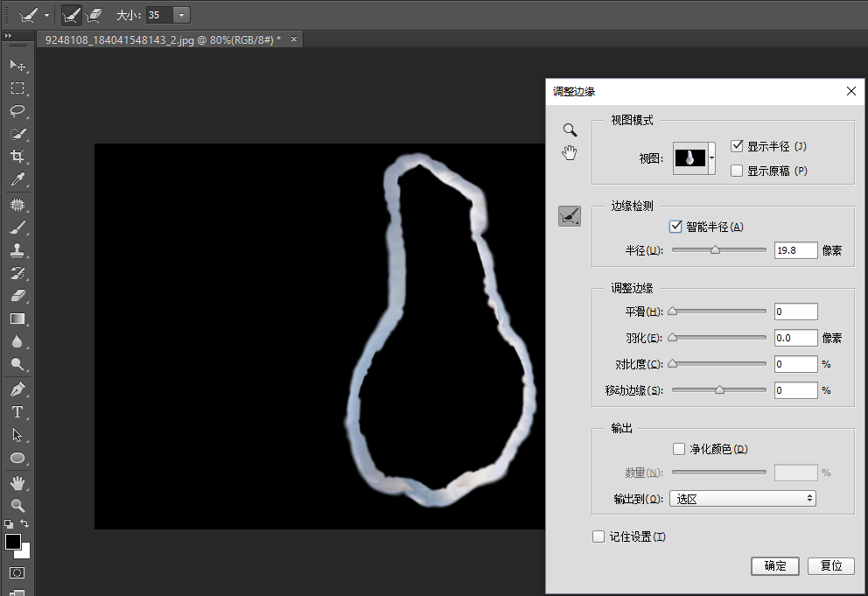Select the History Brush tool
This screenshot has width=868, height=596.
pyautogui.click(x=17, y=273)
